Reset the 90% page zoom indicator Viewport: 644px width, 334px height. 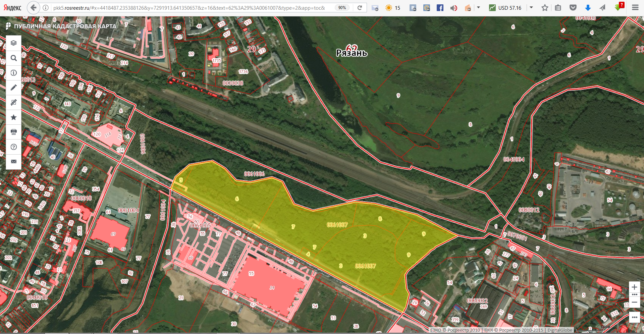click(342, 8)
